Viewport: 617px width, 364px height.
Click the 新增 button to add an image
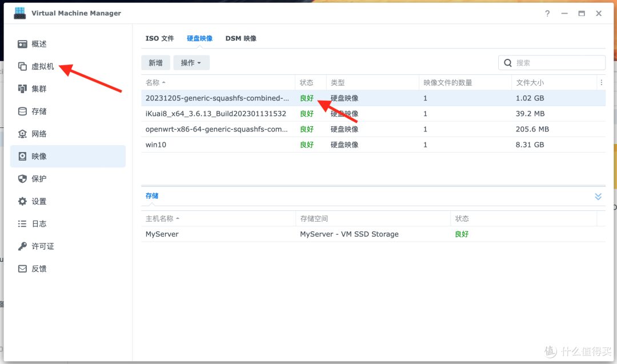(x=155, y=62)
